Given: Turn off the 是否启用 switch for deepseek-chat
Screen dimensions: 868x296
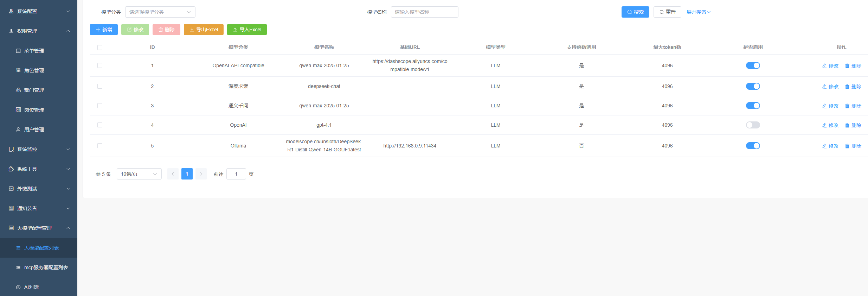Looking at the screenshot, I should [x=753, y=86].
